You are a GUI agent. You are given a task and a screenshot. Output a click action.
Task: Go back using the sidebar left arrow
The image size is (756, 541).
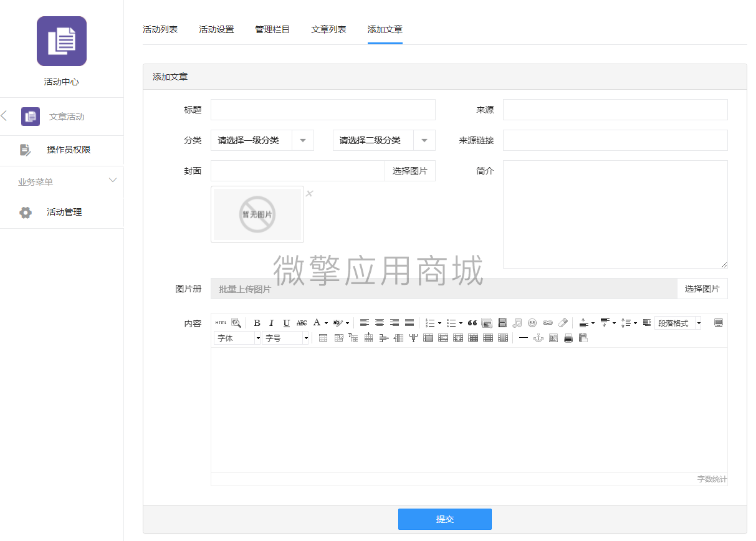[x=4, y=115]
